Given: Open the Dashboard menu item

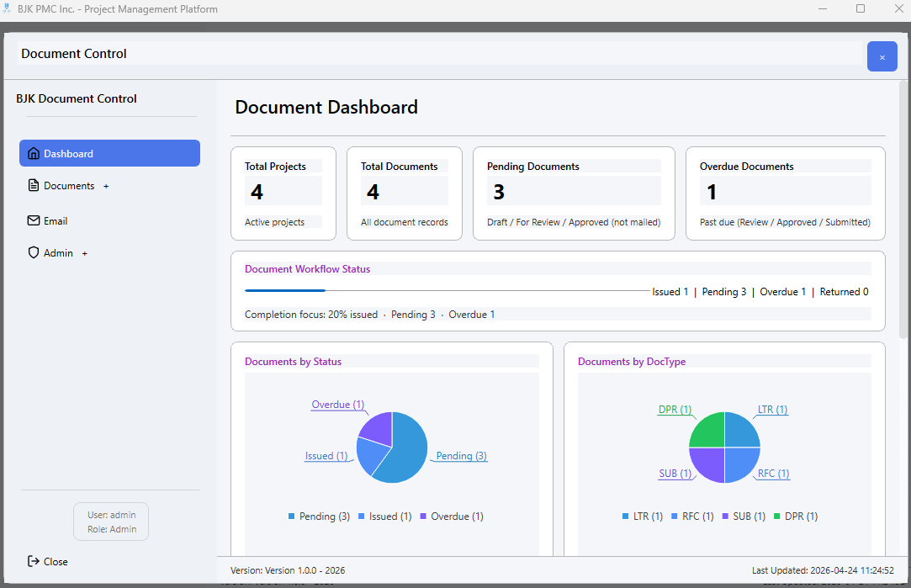Looking at the screenshot, I should pyautogui.click(x=110, y=153).
